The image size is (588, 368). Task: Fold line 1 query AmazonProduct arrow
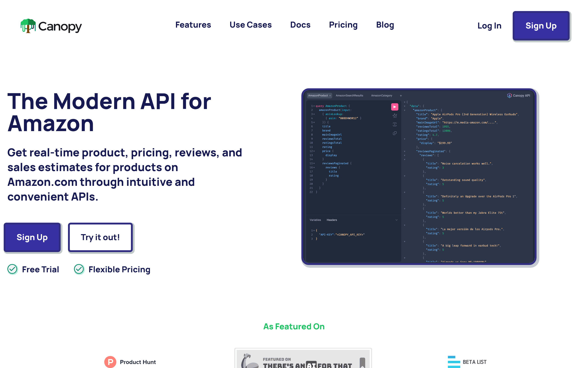click(x=314, y=106)
